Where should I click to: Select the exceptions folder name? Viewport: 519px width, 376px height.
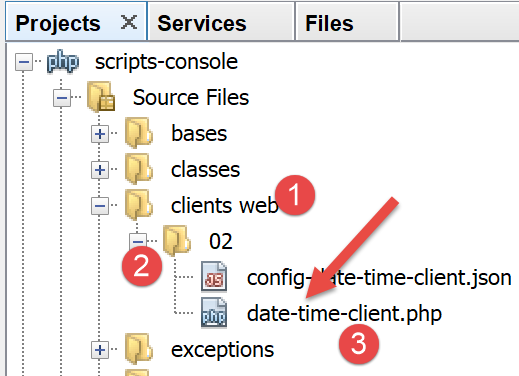click(222, 350)
